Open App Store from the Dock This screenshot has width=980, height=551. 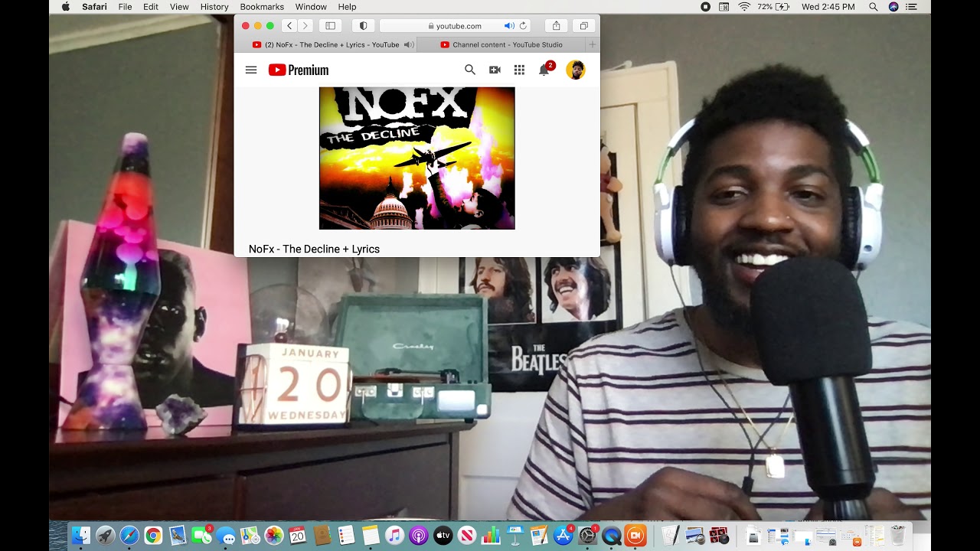563,536
